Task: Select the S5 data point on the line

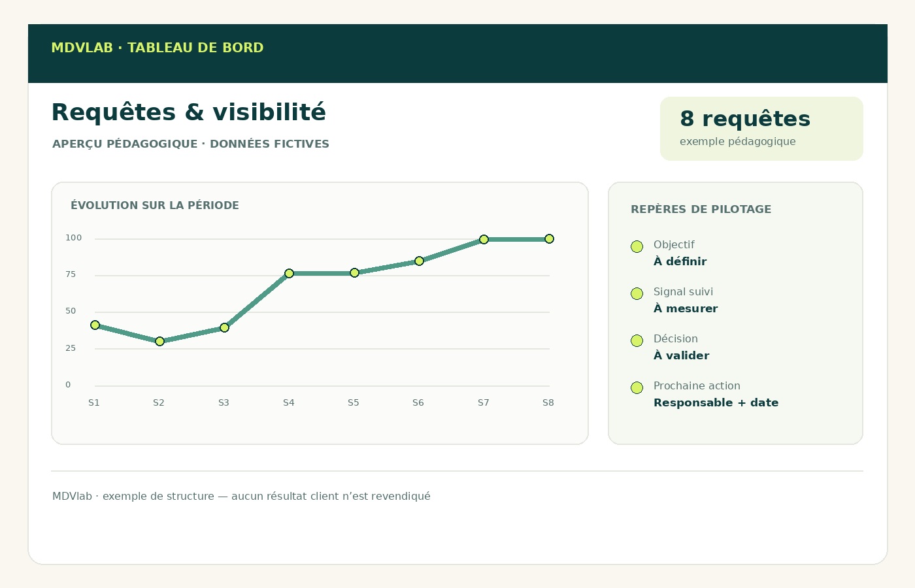Action: click(x=354, y=272)
